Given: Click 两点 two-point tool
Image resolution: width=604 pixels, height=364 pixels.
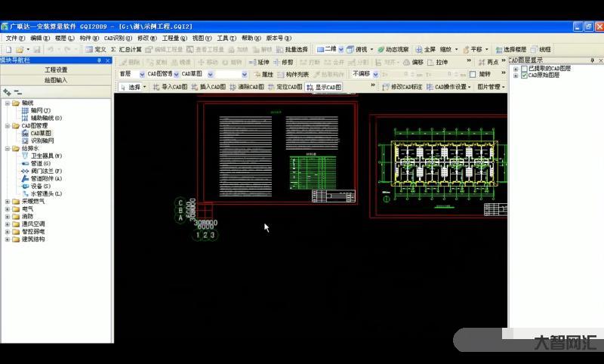Looking at the screenshot, I should (x=488, y=62).
